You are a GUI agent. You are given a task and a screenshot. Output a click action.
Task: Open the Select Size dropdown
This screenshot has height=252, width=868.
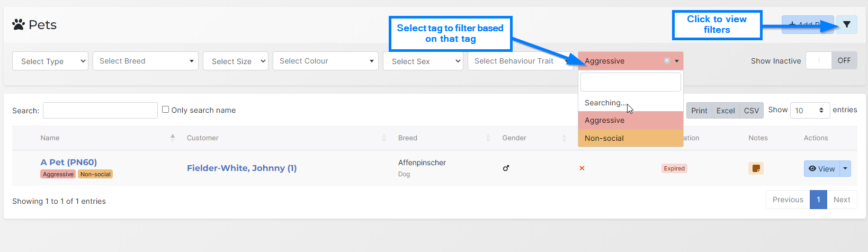236,61
